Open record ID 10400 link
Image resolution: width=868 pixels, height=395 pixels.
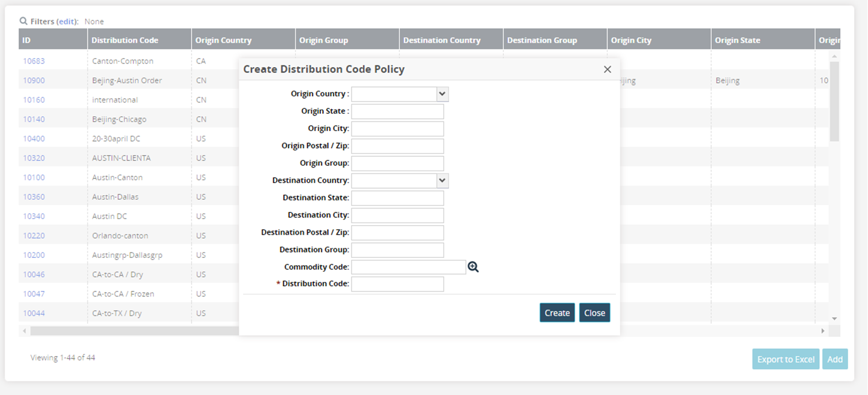[34, 139]
